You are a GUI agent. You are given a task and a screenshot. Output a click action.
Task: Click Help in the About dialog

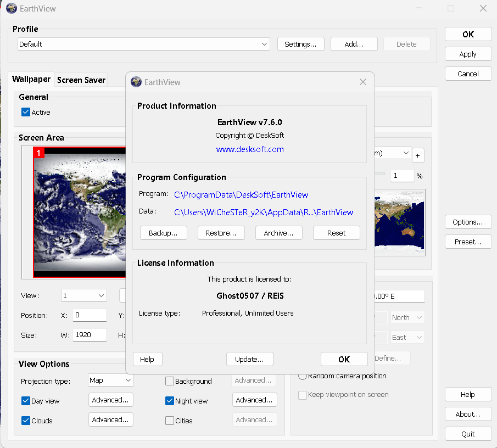pos(147,359)
